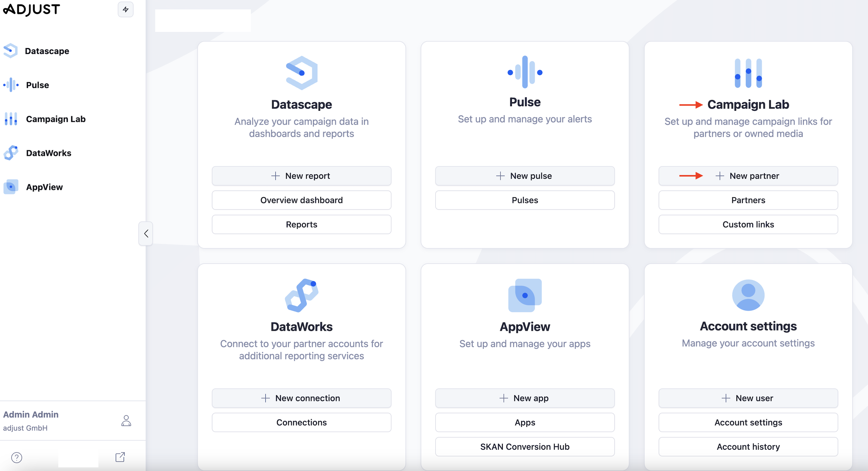Create a New report
Screen dimensions: 868x471
tap(301, 176)
